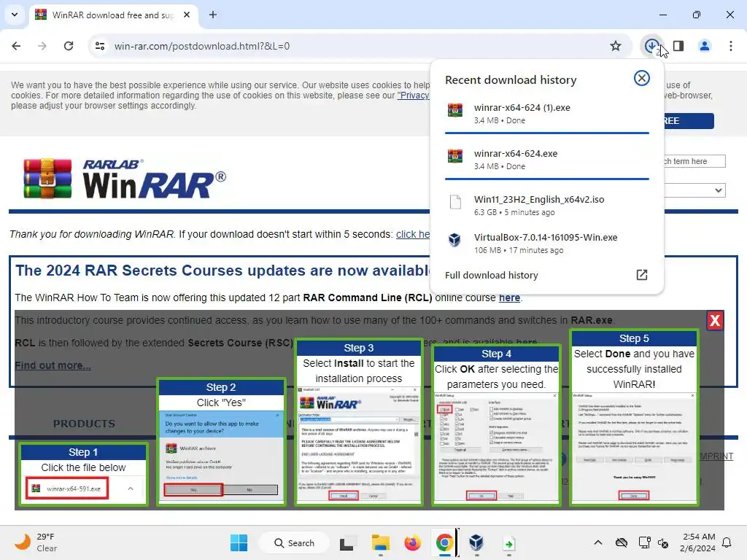Click the browser forward arrow

[x=42, y=46]
